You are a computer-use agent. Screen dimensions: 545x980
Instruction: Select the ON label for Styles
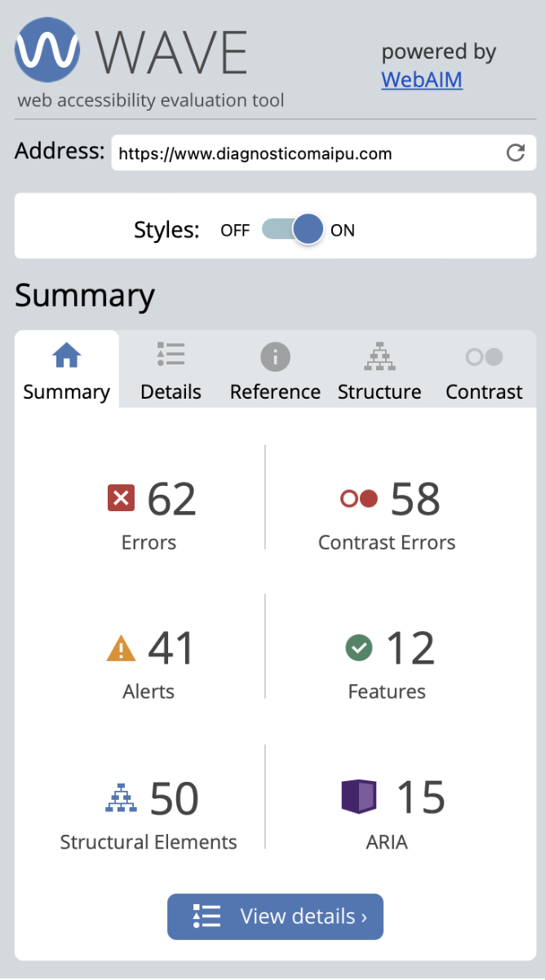tap(343, 231)
